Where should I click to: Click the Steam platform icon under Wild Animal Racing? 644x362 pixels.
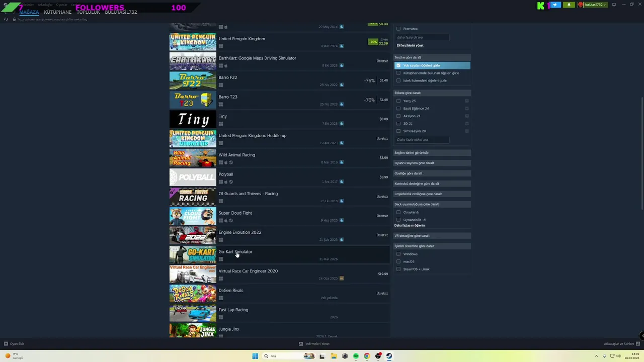231,162
